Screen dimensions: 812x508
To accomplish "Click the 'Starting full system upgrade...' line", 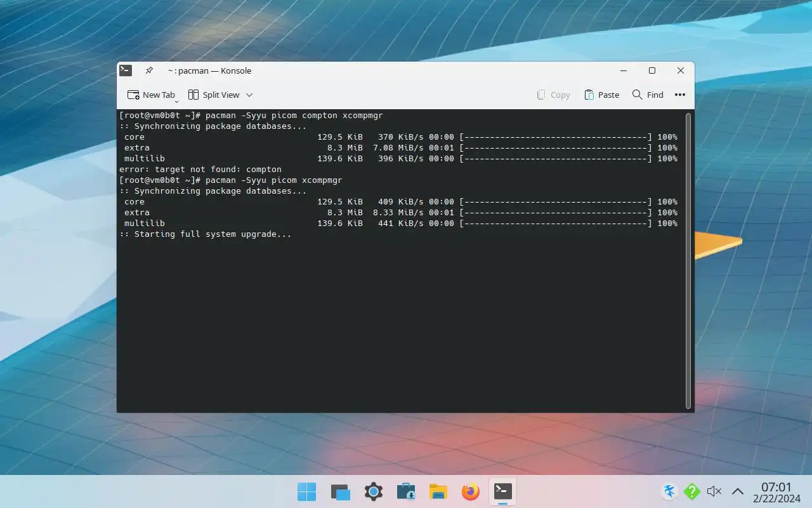I will 206,234.
